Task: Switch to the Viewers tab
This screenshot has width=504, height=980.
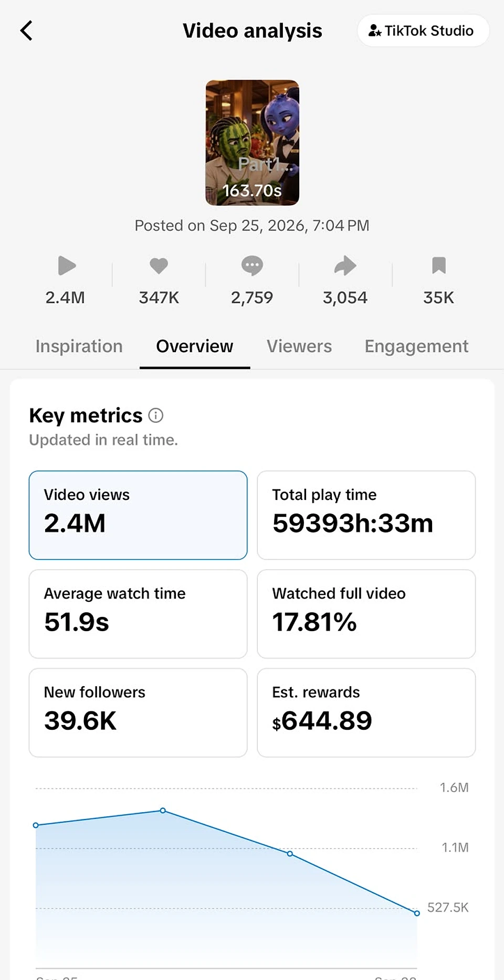Action: [x=299, y=346]
